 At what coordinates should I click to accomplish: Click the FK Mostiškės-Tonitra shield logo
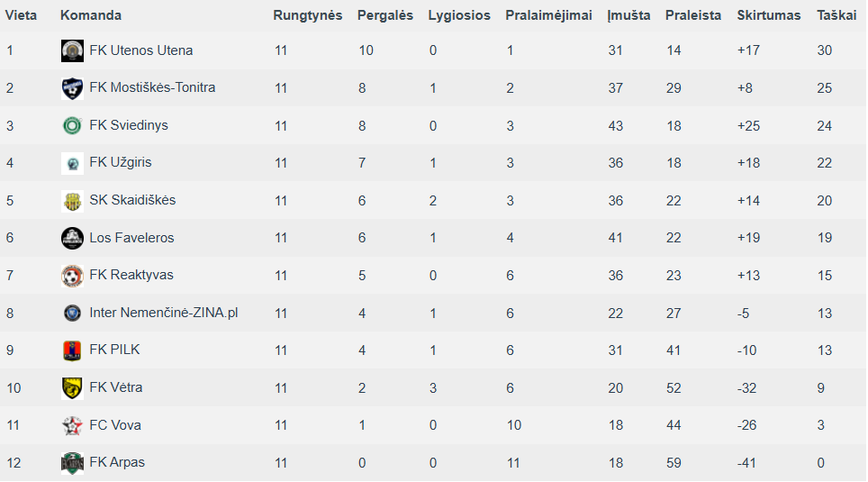click(73, 88)
